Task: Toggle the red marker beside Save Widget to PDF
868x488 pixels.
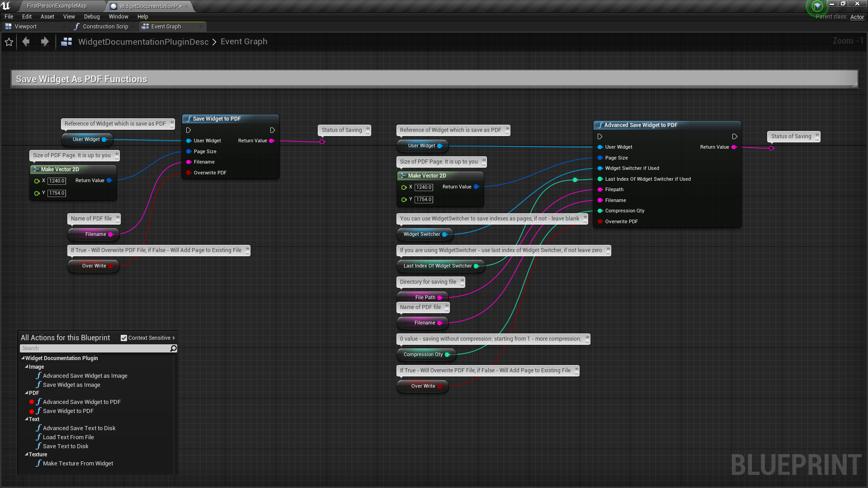Action: click(32, 411)
